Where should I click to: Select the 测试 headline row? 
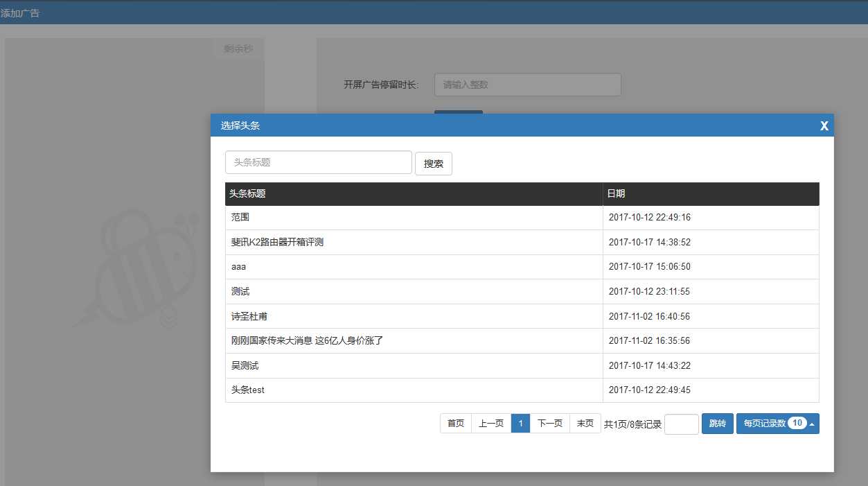[522, 292]
